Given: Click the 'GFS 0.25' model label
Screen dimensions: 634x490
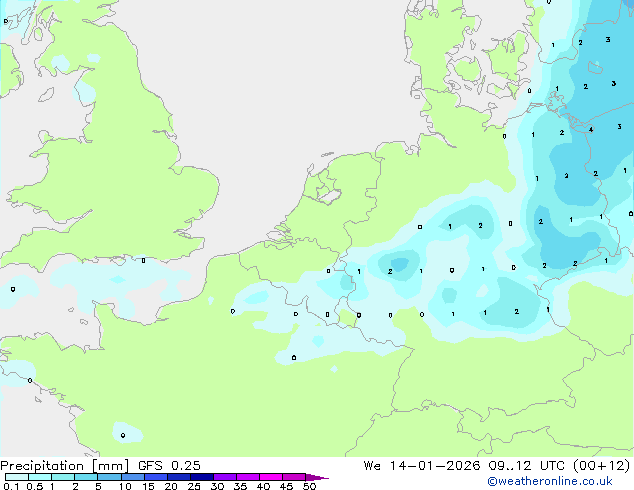Looking at the screenshot, I should click(169, 466).
